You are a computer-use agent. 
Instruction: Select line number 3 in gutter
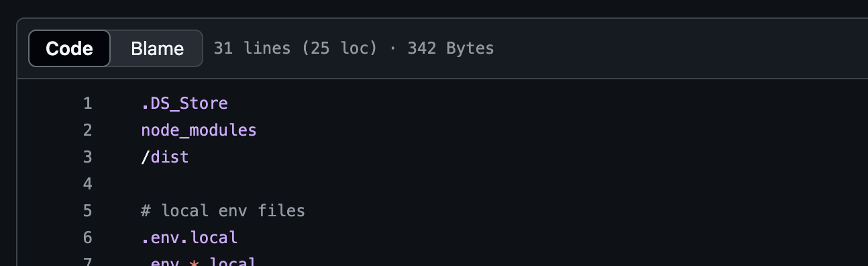point(87,157)
